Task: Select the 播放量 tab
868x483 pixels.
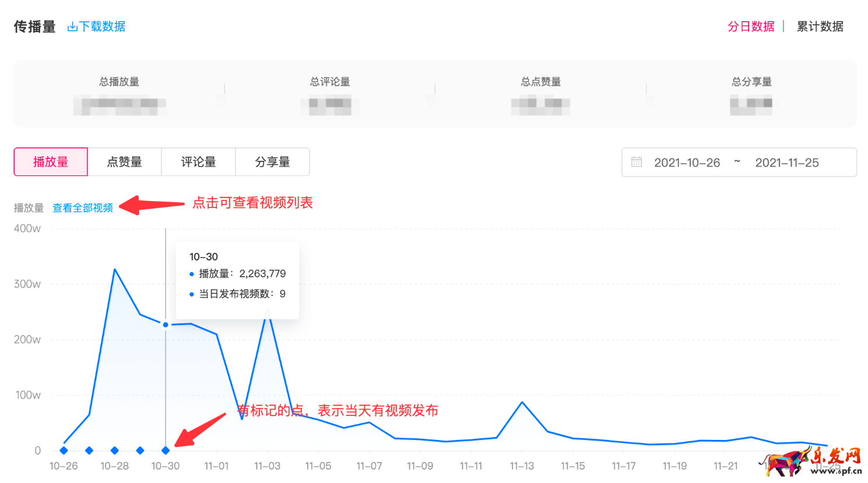Action: click(51, 161)
